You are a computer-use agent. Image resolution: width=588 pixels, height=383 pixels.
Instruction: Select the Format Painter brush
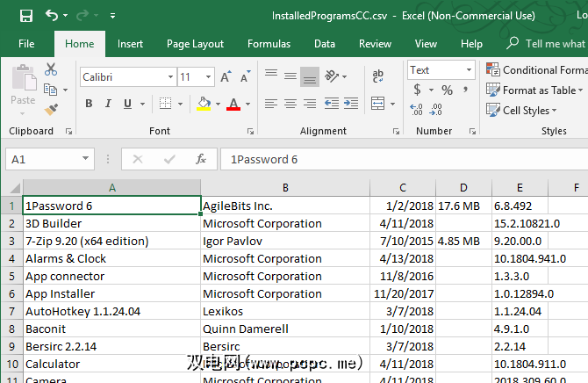tap(51, 108)
